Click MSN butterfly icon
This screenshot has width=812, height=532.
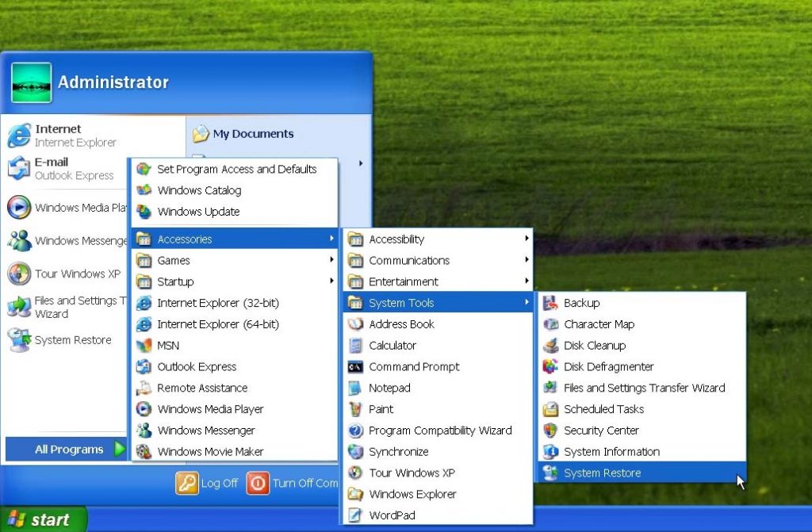point(144,345)
